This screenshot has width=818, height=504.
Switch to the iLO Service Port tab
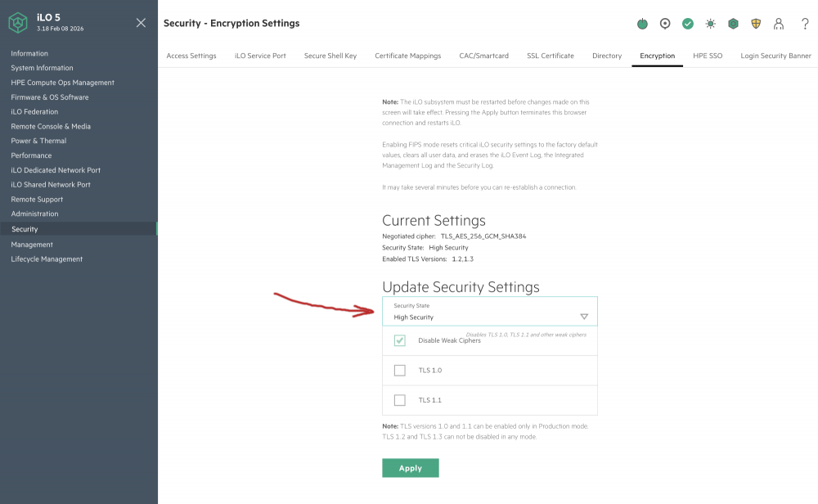[260, 56]
